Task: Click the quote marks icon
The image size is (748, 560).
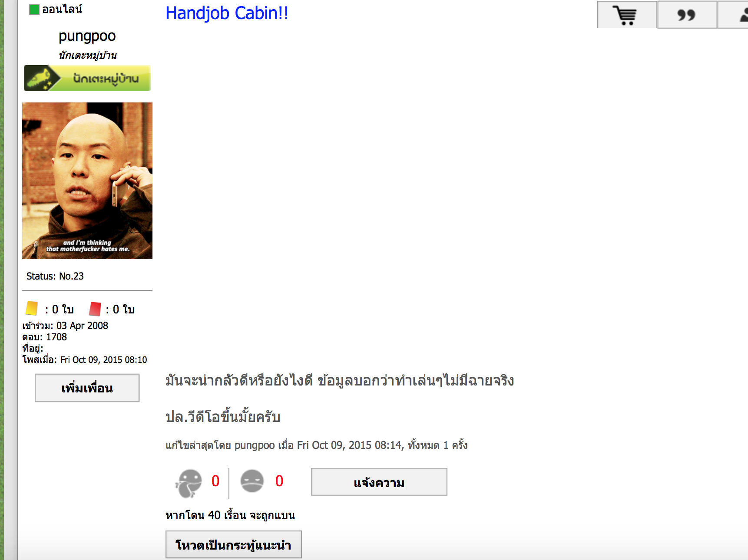Action: 687,15
